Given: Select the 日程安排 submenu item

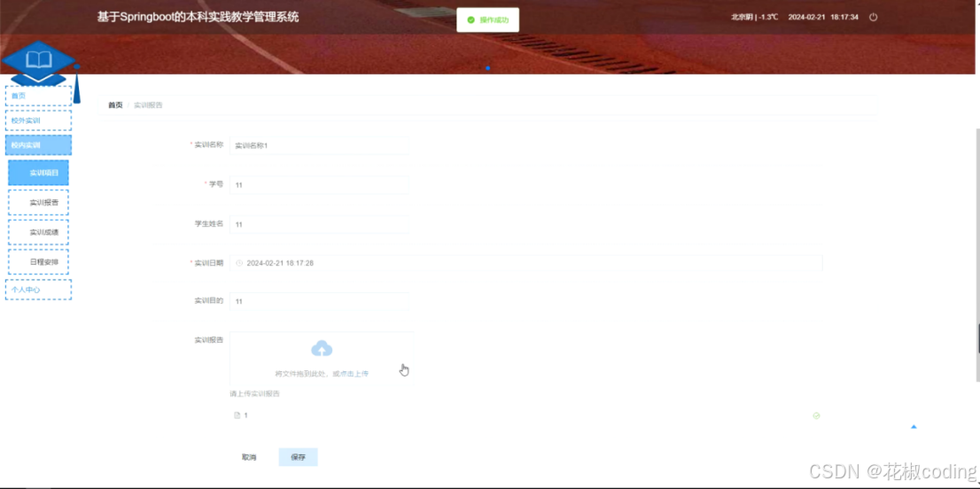Looking at the screenshot, I should click(x=39, y=261).
